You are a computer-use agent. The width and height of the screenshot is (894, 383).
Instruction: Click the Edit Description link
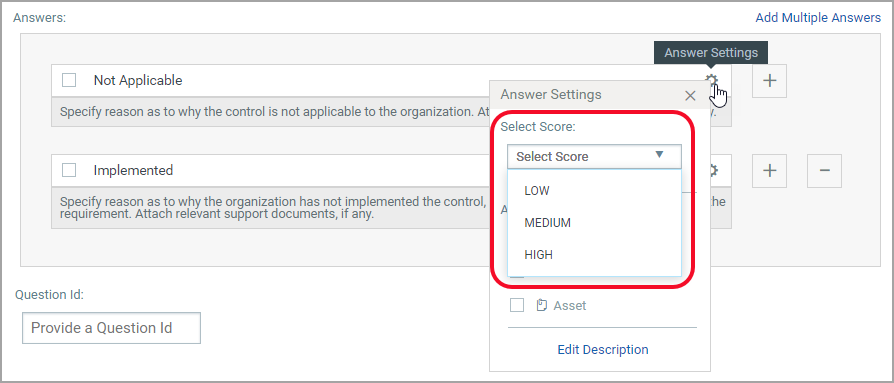pos(603,349)
